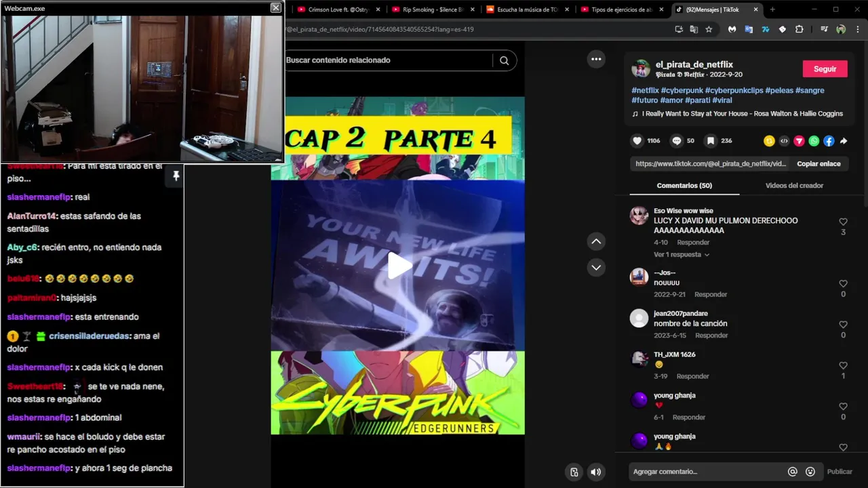Switch to Videos del creador tab
This screenshot has width=868, height=488.
794,186
